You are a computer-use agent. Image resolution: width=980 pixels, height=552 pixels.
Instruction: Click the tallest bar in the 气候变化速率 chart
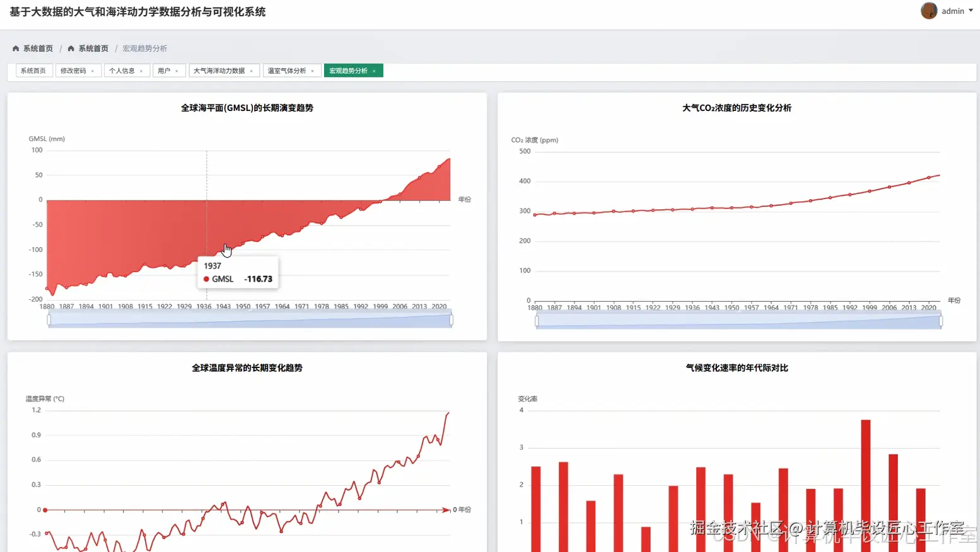click(866, 486)
